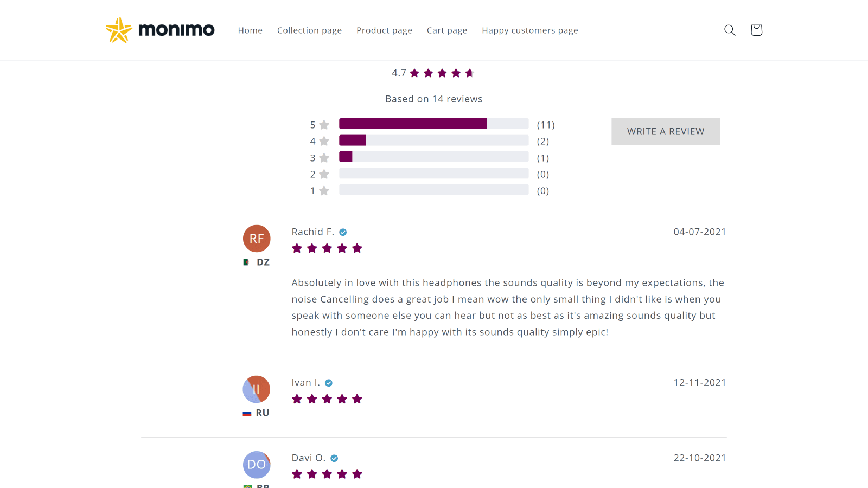Viewport: 868px width, 488px height.
Task: Select the fifth star in the overall rating
Action: (470, 72)
